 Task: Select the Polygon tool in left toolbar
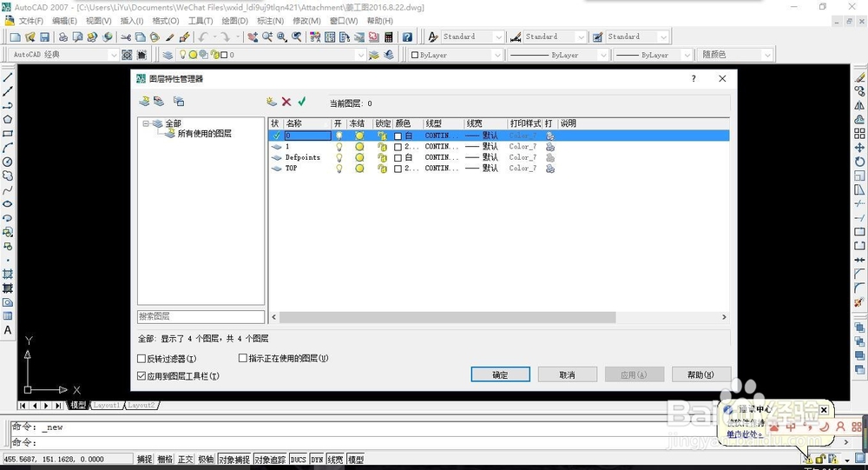[x=8, y=119]
